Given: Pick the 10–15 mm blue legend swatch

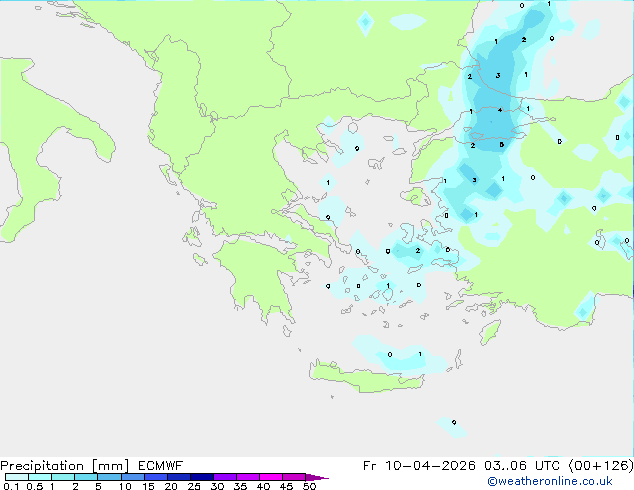Looking at the screenshot, I should tap(133, 477).
